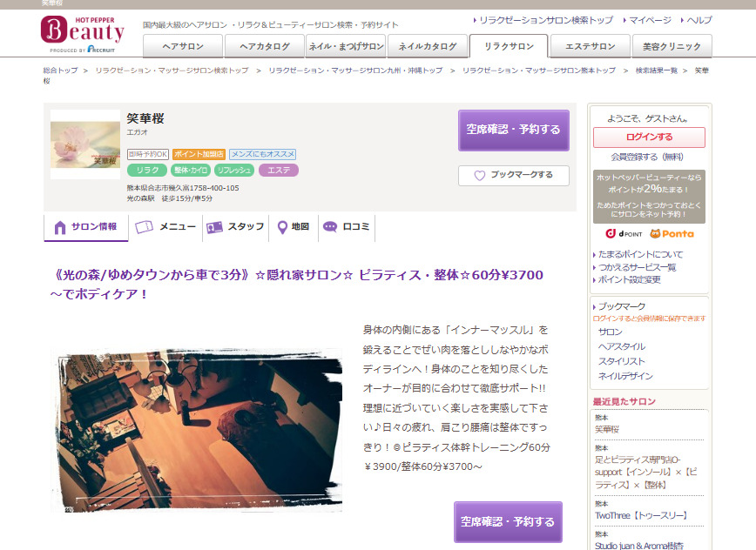Click bottom 空席確認・予約する button
The height and width of the screenshot is (550, 756).
508,522
